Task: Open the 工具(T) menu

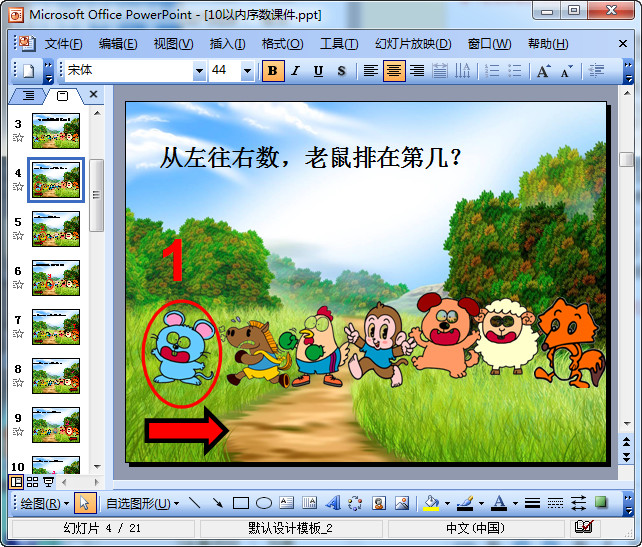Action: point(339,43)
